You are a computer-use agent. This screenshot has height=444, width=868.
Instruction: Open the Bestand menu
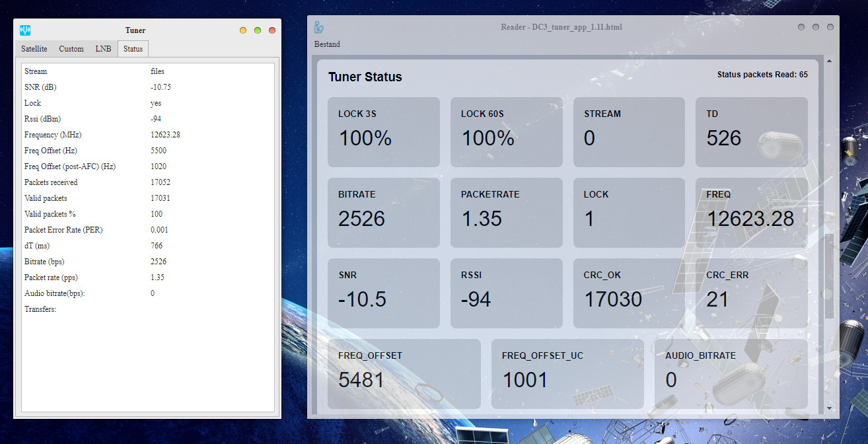coord(327,44)
